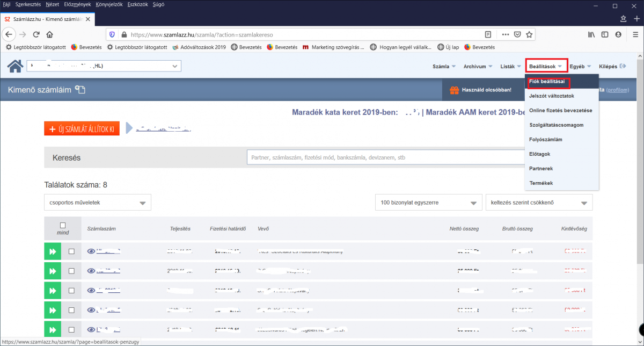This screenshot has height=346, width=644.
Task: Close the Számlázz.hu browser tab
Action: point(87,18)
